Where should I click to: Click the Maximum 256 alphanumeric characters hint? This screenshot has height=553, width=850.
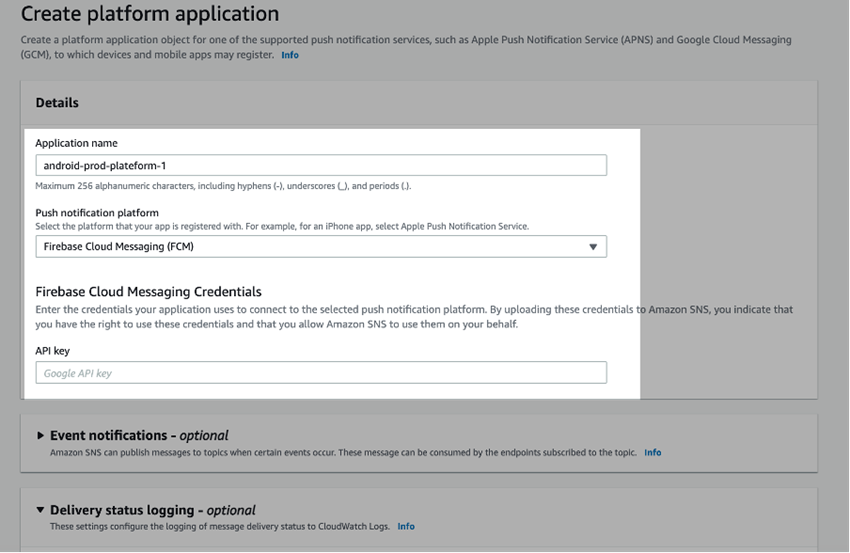223,186
